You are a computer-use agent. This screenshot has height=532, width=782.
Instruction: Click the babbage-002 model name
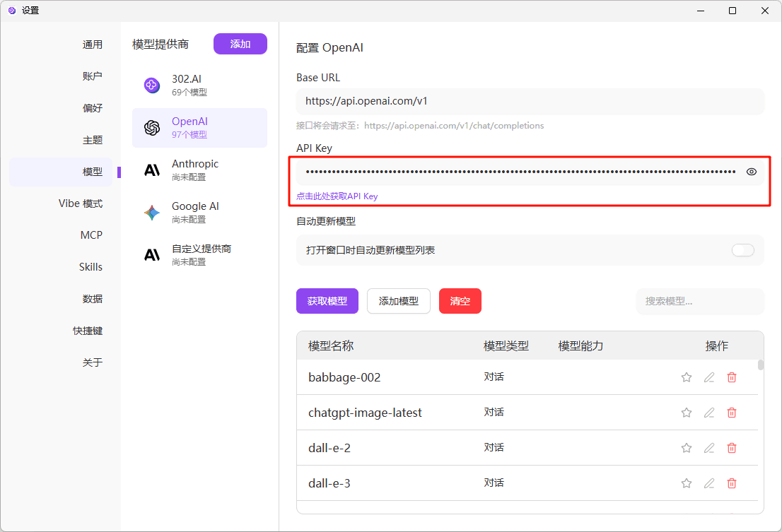[x=344, y=377]
